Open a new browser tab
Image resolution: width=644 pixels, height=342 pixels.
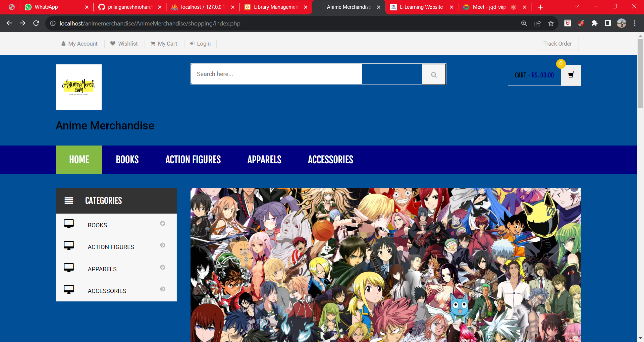point(540,7)
